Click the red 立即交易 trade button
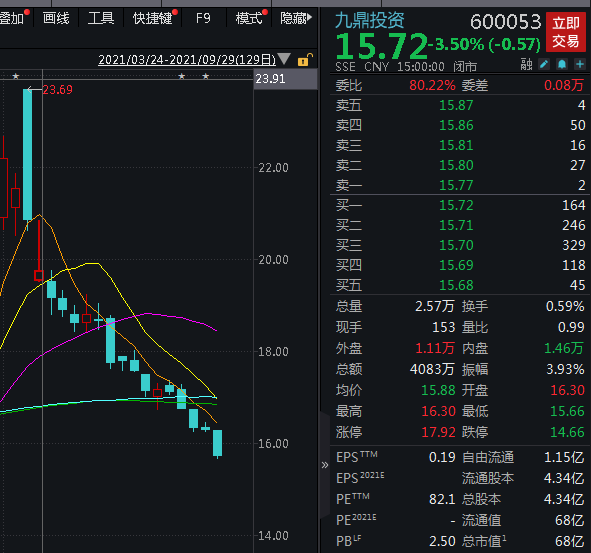Image resolution: width=591 pixels, height=553 pixels. tap(565, 32)
